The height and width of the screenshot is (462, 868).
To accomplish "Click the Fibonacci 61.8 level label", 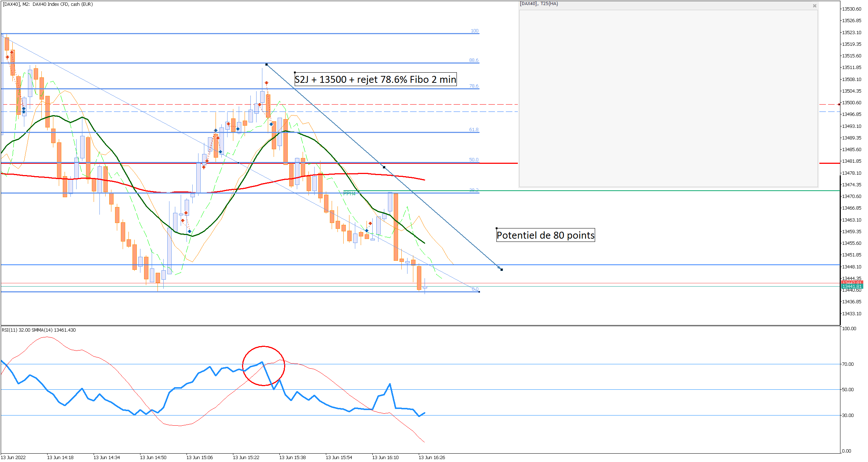I will click(x=474, y=130).
